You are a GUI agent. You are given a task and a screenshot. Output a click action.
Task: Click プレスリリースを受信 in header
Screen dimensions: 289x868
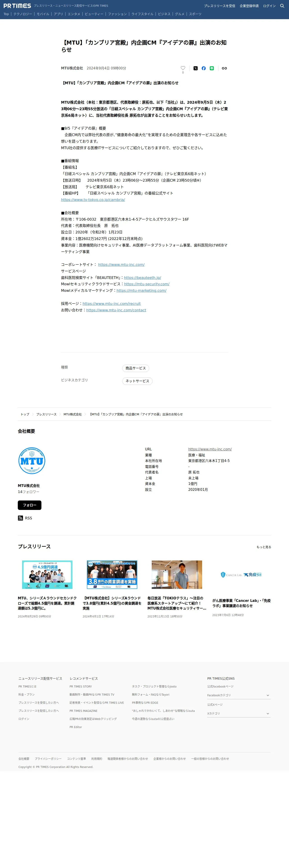coord(219,6)
